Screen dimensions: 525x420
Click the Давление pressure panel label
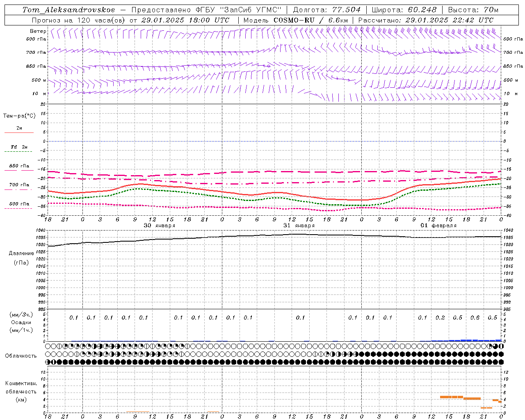21,253
